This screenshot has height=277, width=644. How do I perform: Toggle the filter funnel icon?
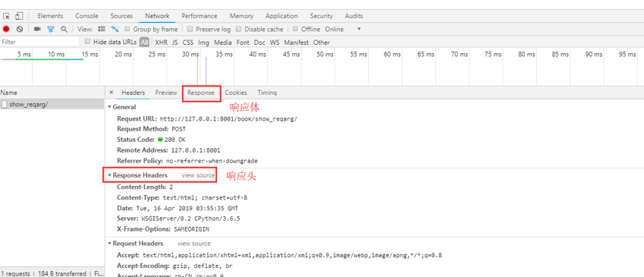click(x=51, y=29)
